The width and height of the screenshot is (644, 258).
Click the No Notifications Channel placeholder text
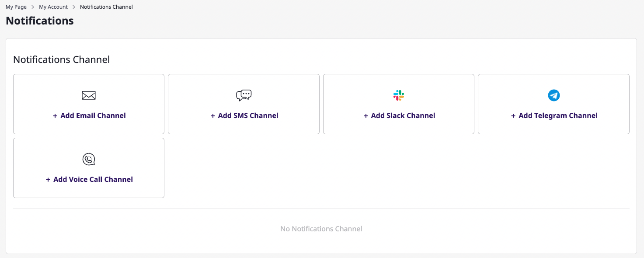point(321,229)
